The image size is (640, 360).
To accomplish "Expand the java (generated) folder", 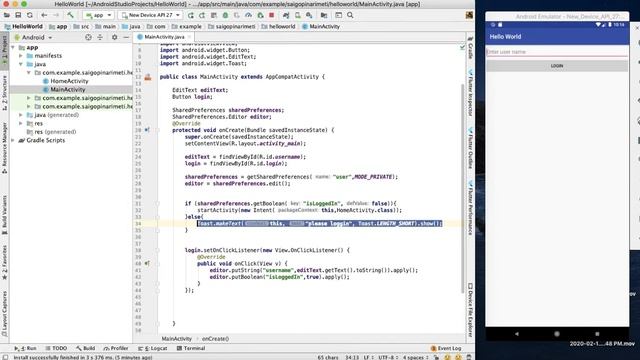I will pyautogui.click(x=21, y=115).
